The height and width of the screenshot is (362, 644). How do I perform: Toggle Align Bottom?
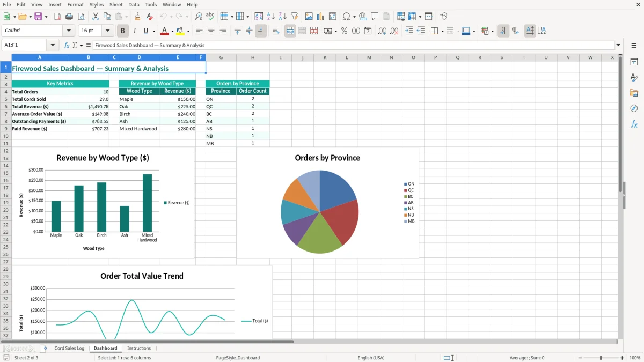pos(261,31)
